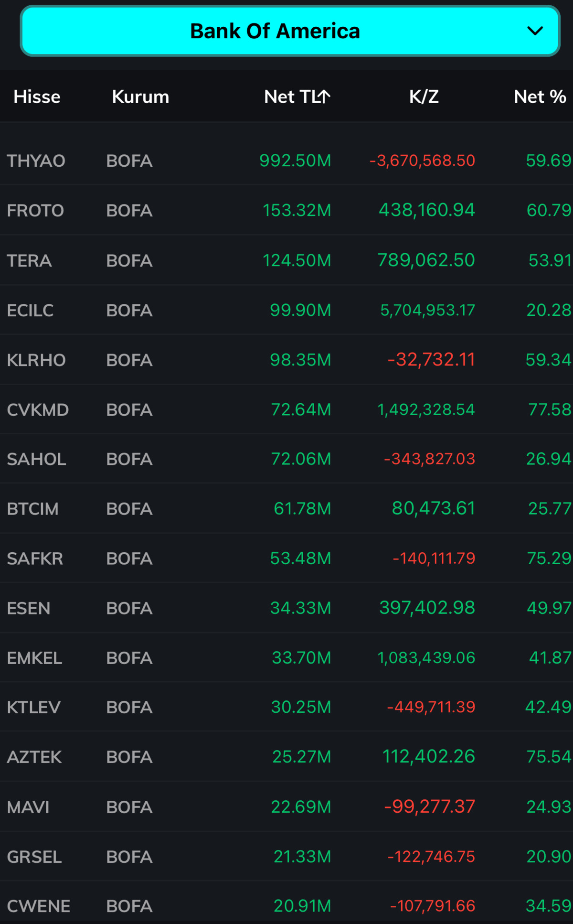This screenshot has height=924, width=573.
Task: Open the SAHOL stock row
Action: [286, 459]
